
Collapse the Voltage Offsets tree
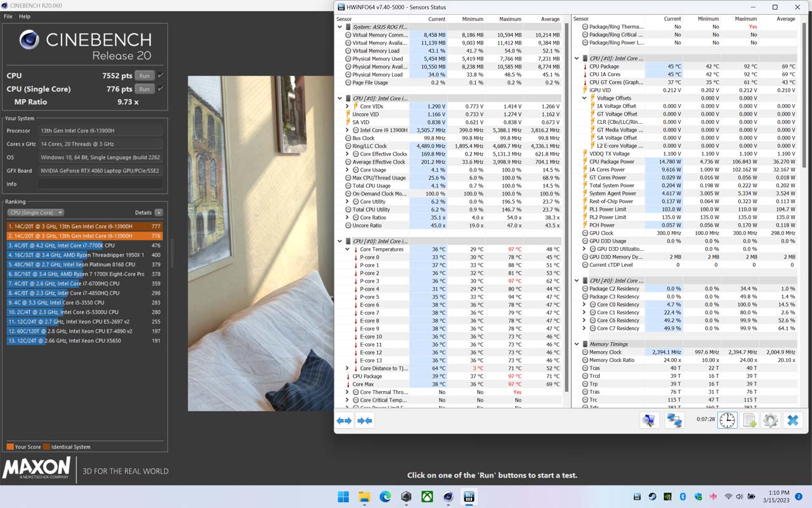(x=584, y=98)
